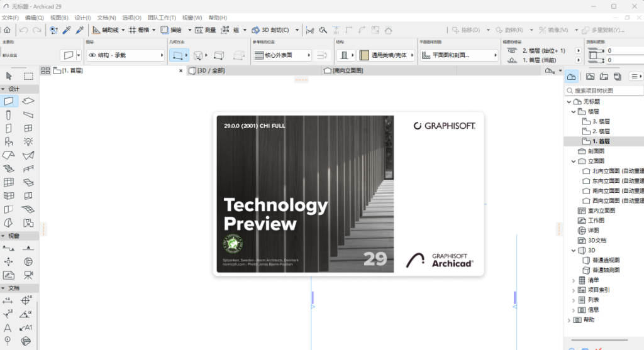Viewport: 644px width, 350px height.
Task: Open the View Map icon in navigator
Action: pos(590,77)
